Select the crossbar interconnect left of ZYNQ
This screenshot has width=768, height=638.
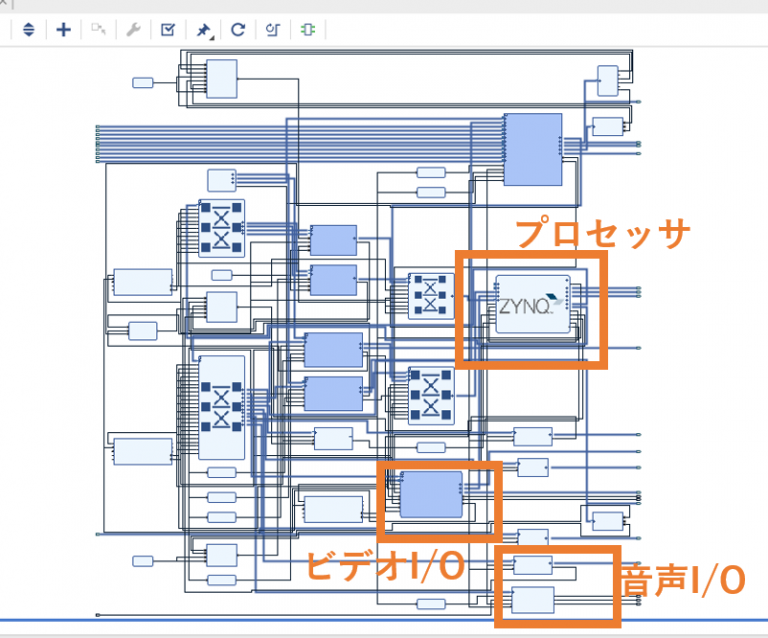click(431, 295)
